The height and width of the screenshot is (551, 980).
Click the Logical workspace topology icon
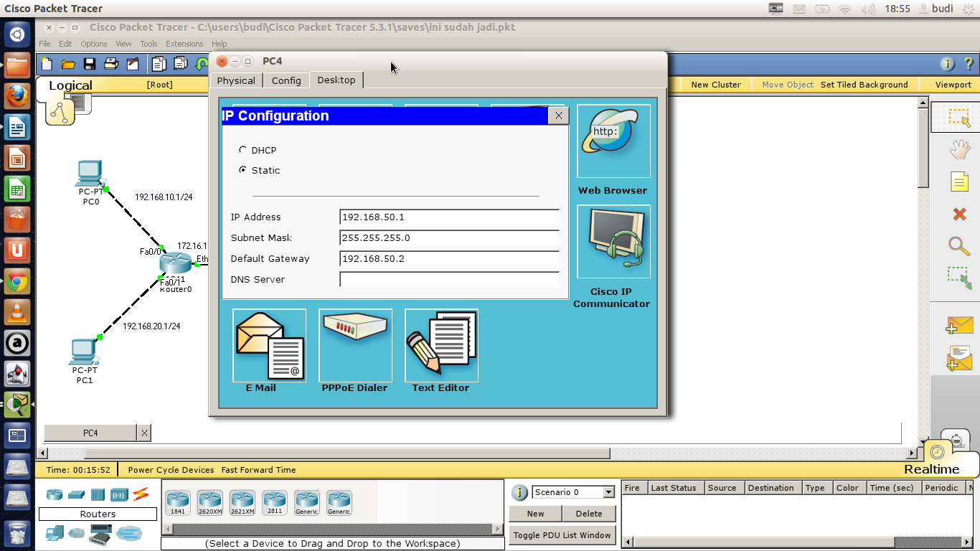click(x=61, y=111)
